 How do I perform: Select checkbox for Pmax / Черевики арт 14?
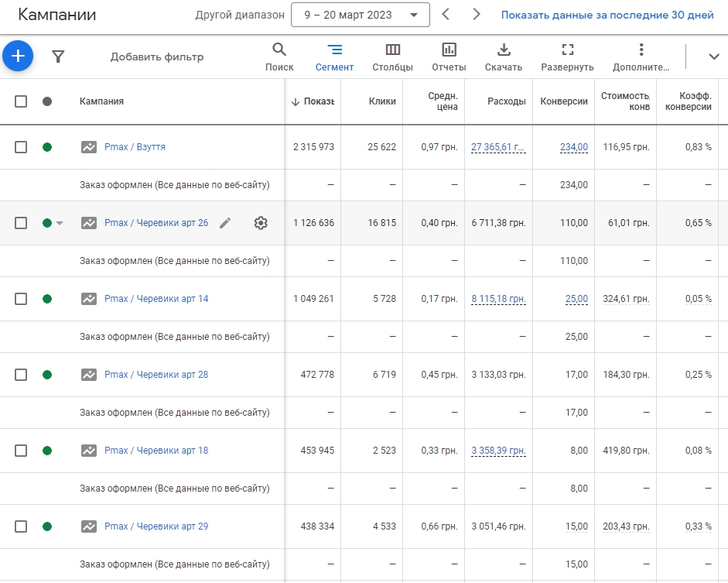click(21, 299)
